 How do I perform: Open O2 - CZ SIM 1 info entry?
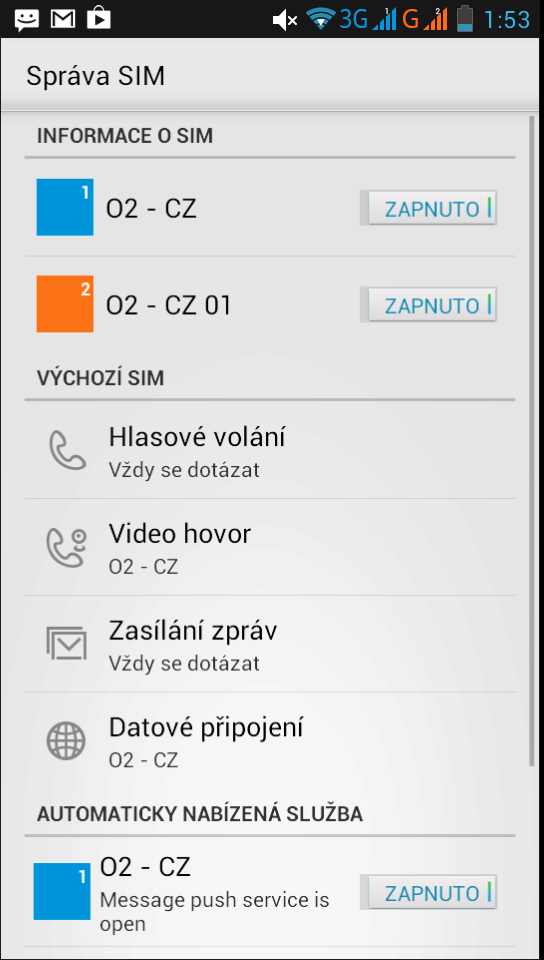(x=270, y=208)
